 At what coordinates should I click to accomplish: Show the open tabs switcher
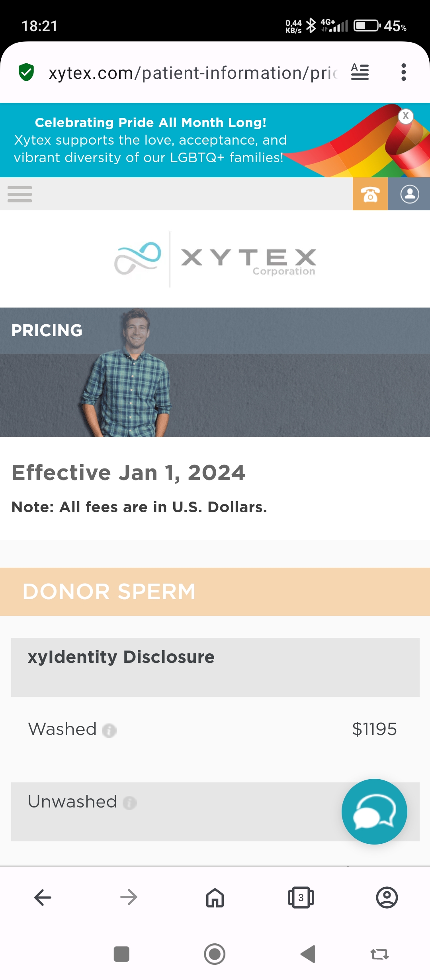coord(301,898)
